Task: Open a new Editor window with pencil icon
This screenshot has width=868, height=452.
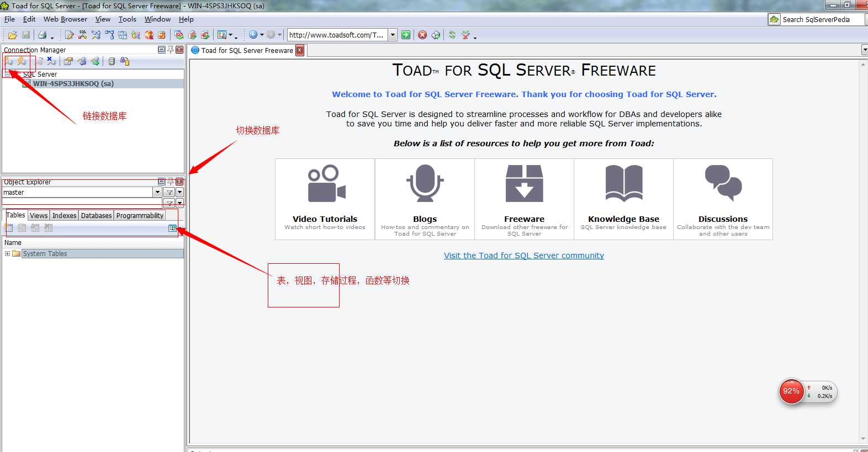Action: [69, 35]
